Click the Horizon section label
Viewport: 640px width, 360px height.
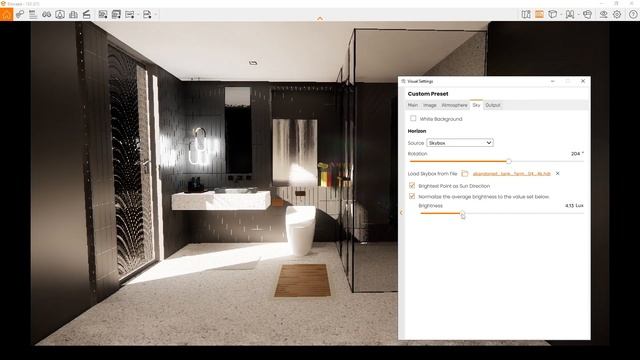pyautogui.click(x=417, y=131)
